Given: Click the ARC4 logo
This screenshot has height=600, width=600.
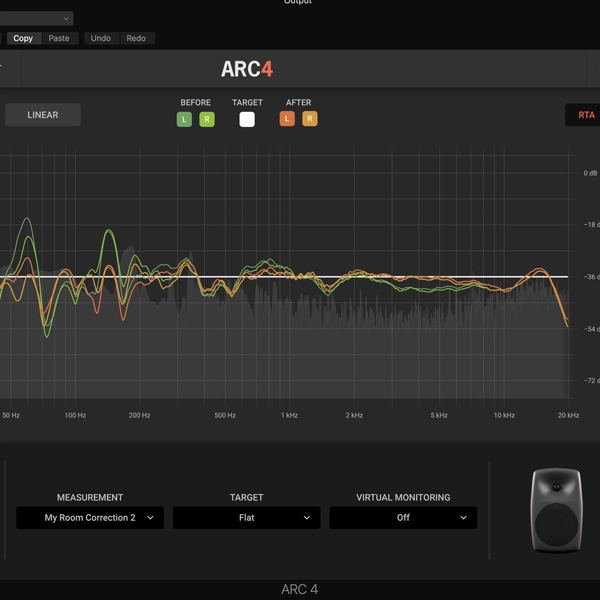Looking at the screenshot, I should [x=247, y=69].
